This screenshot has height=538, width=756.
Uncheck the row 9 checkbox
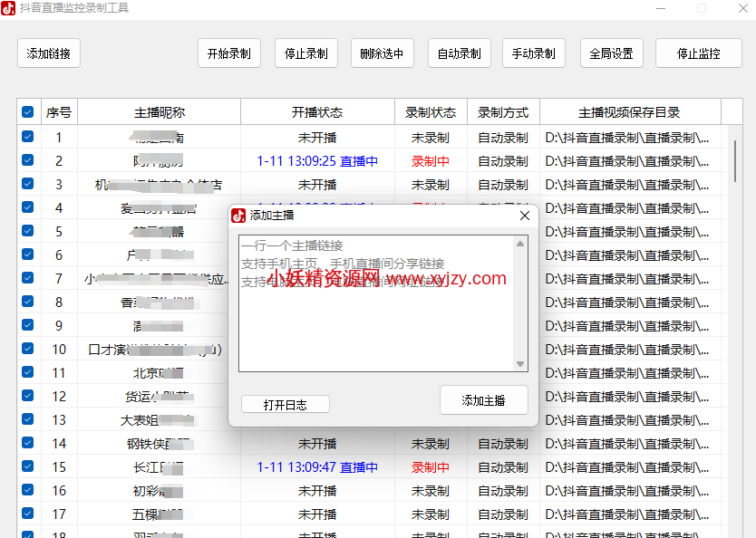coord(28,325)
